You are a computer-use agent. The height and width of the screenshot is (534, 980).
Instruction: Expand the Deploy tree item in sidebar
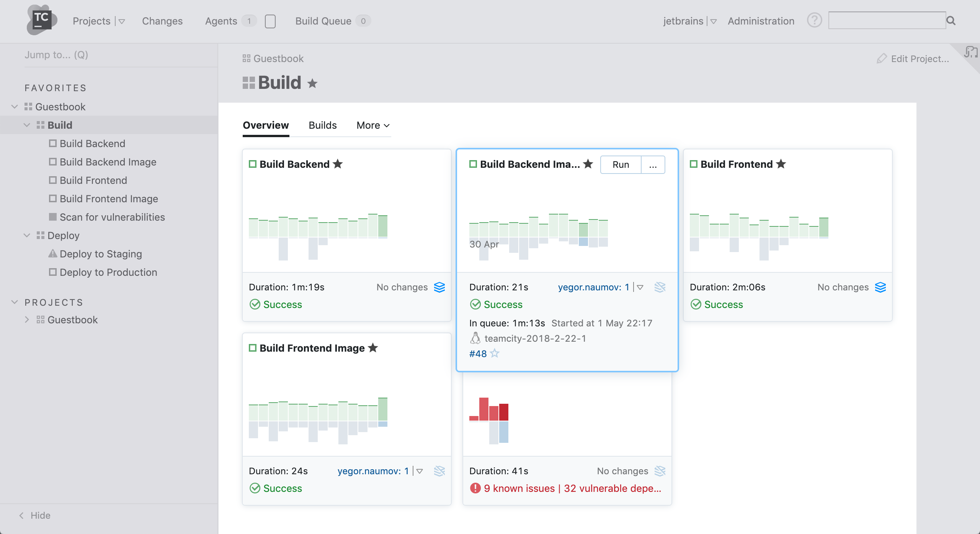26,235
